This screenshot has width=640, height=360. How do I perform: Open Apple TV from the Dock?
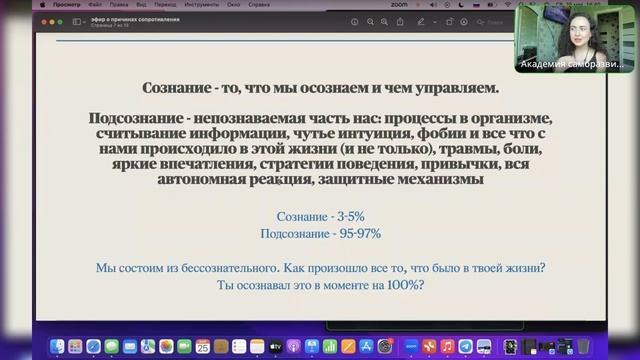(x=276, y=347)
